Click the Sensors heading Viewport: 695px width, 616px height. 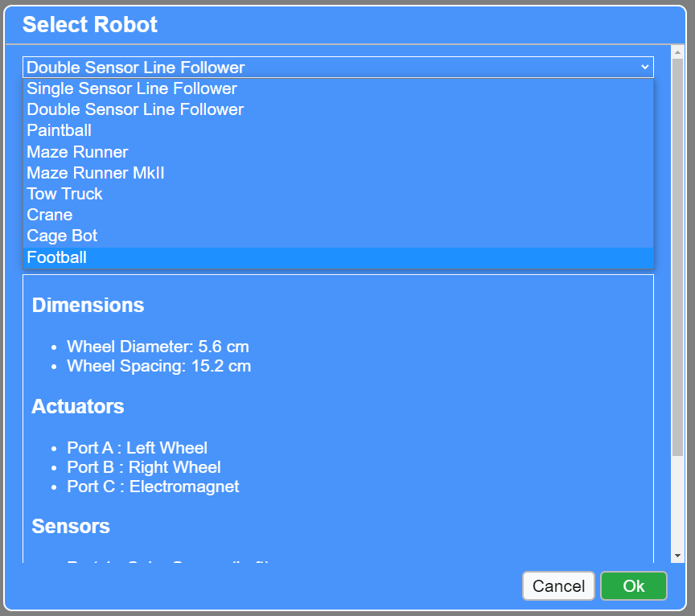click(71, 527)
